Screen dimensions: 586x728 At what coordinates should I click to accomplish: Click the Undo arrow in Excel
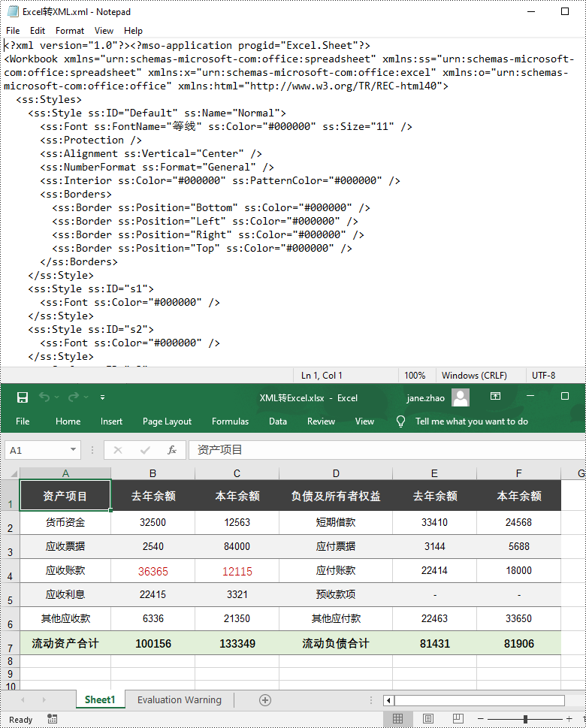(x=44, y=397)
